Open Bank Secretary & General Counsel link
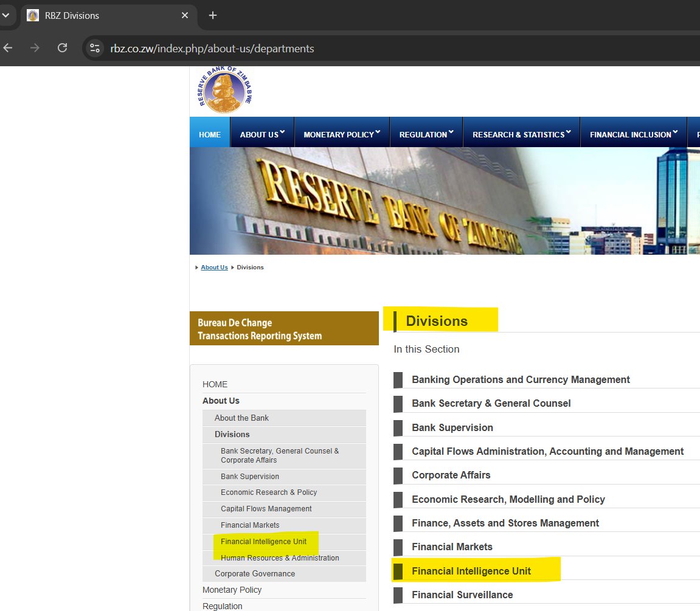 491,404
